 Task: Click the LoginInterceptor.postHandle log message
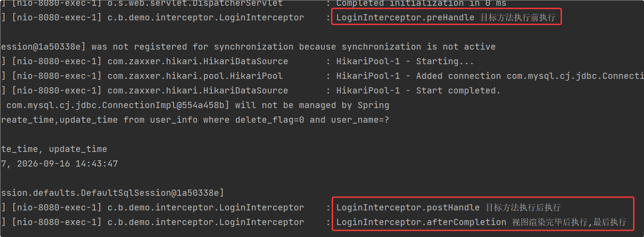click(448, 207)
